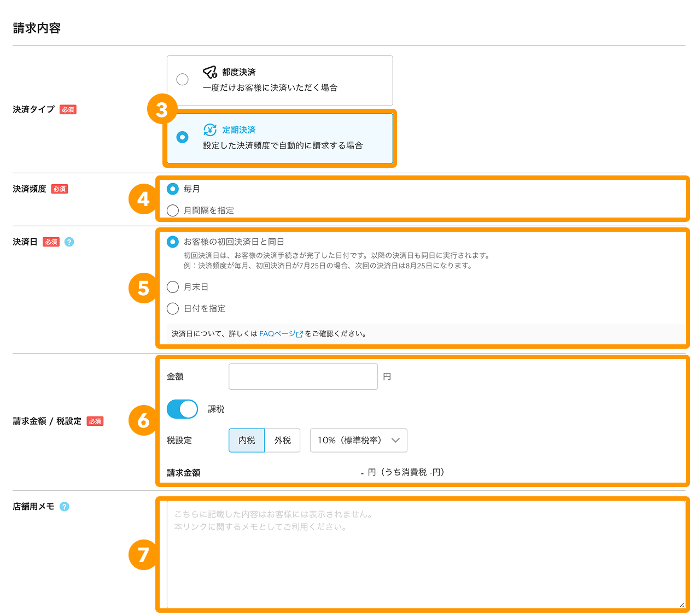
Task: Open the 決済日 help question-mark icon
Action: (x=69, y=242)
